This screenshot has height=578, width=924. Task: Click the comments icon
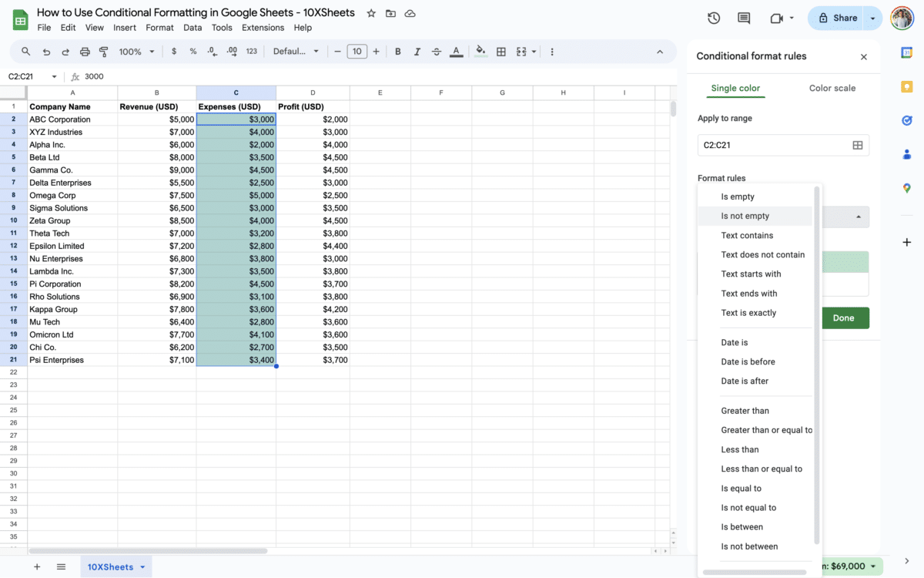pyautogui.click(x=744, y=17)
